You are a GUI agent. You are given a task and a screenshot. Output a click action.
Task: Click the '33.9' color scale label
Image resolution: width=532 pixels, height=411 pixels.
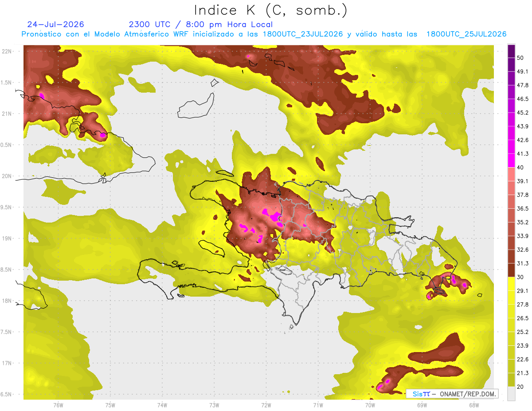pos(523,236)
